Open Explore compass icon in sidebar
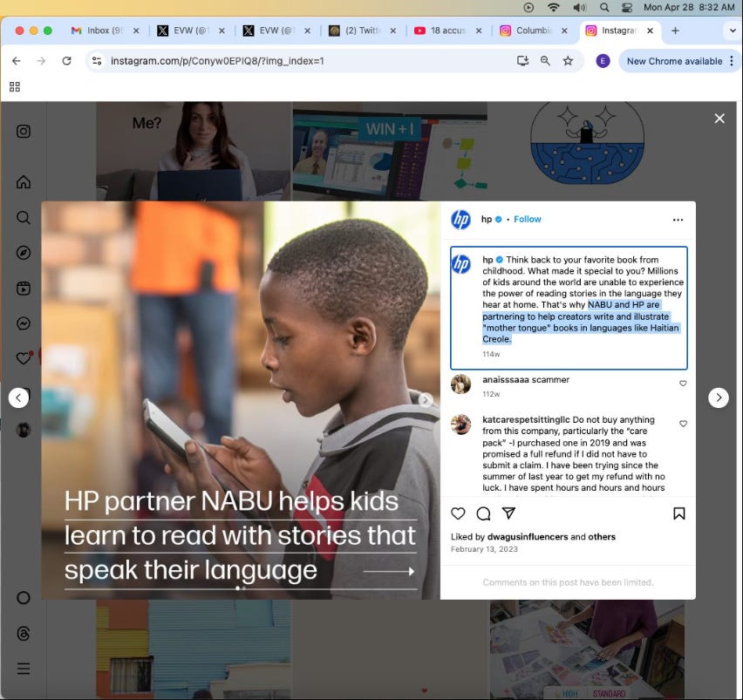The image size is (743, 700). [x=24, y=253]
